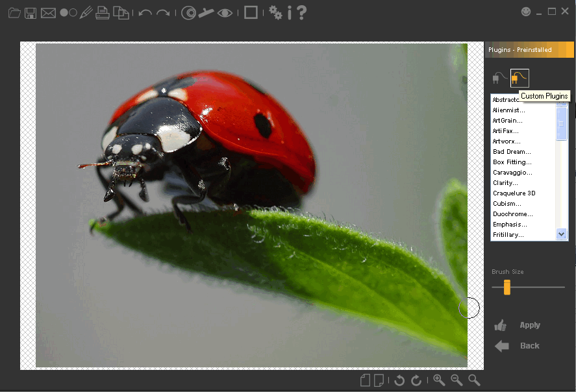Click the Brush Size slider handle
The height and width of the screenshot is (392, 576).
click(x=507, y=287)
